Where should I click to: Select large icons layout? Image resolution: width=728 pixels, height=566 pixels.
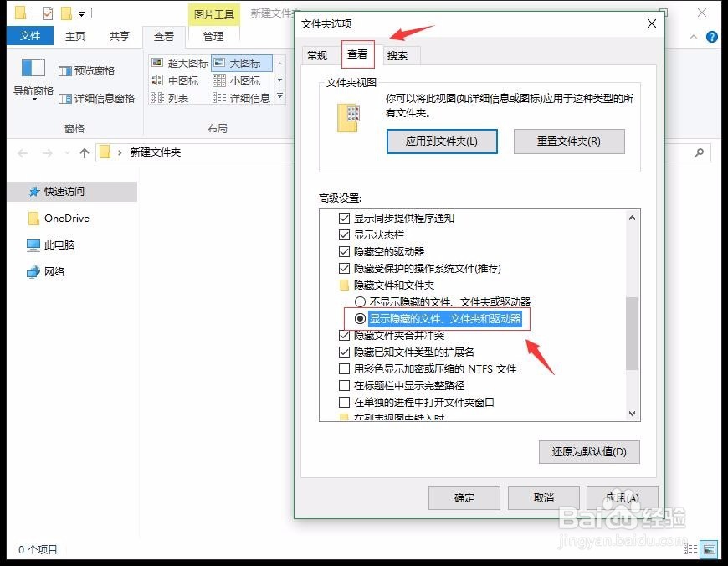tap(242, 63)
